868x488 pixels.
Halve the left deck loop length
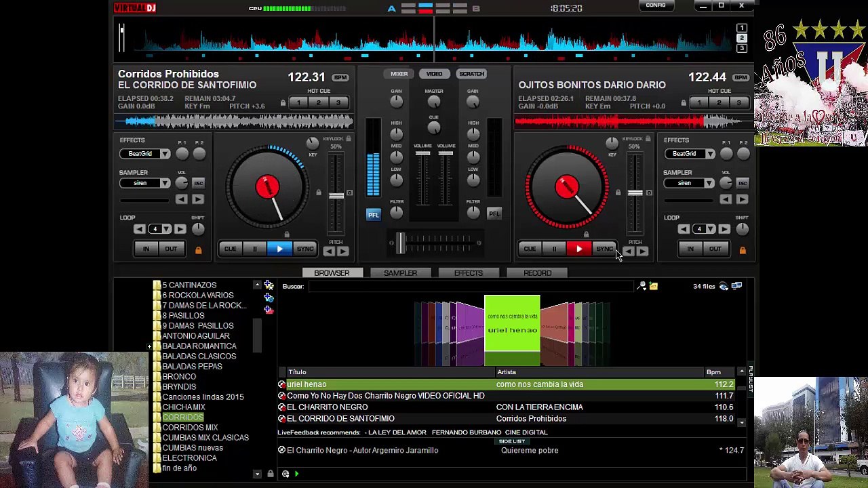point(140,229)
